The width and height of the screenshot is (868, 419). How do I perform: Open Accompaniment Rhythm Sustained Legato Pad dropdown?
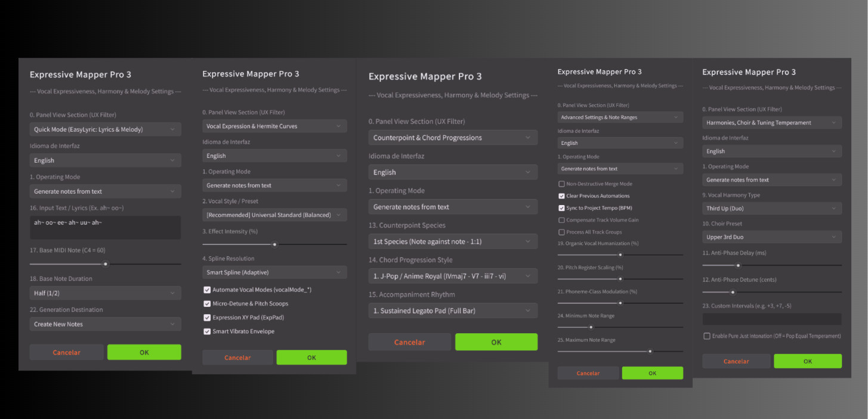coord(453,311)
